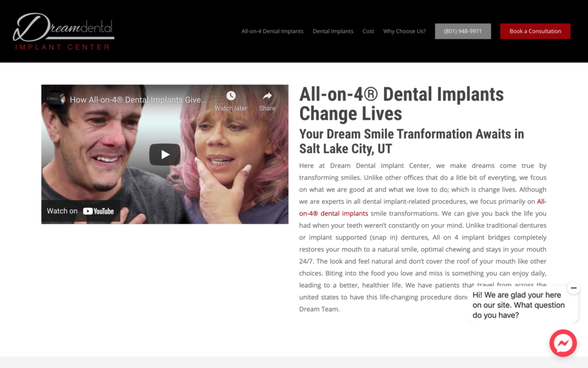Click the Share arrow icon on video
Viewport: 588px width, 368px height.
coord(267,96)
